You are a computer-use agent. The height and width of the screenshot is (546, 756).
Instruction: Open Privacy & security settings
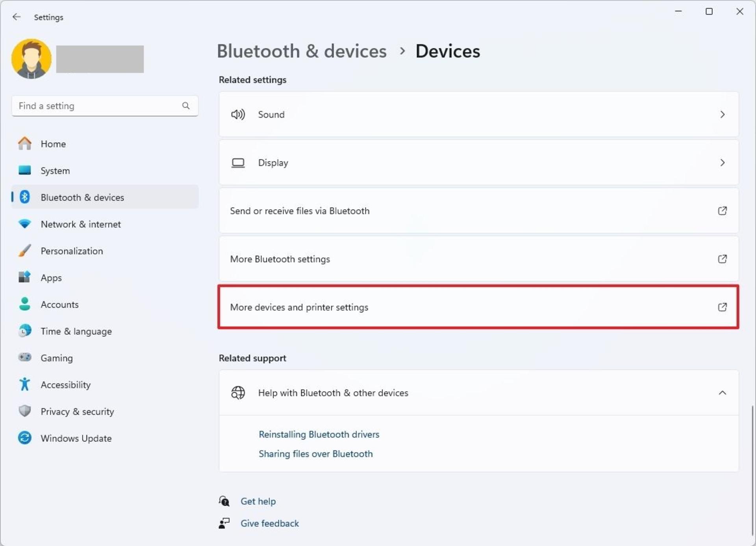pyautogui.click(x=105, y=411)
